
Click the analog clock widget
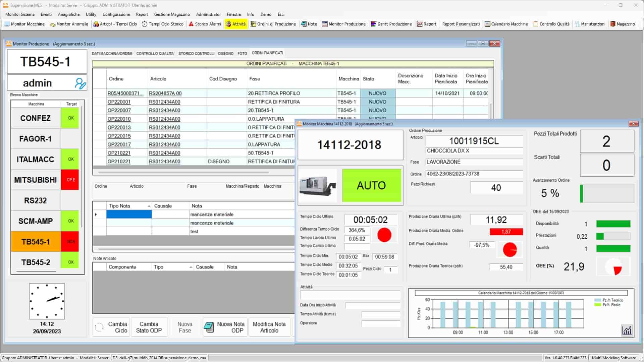coord(47,301)
